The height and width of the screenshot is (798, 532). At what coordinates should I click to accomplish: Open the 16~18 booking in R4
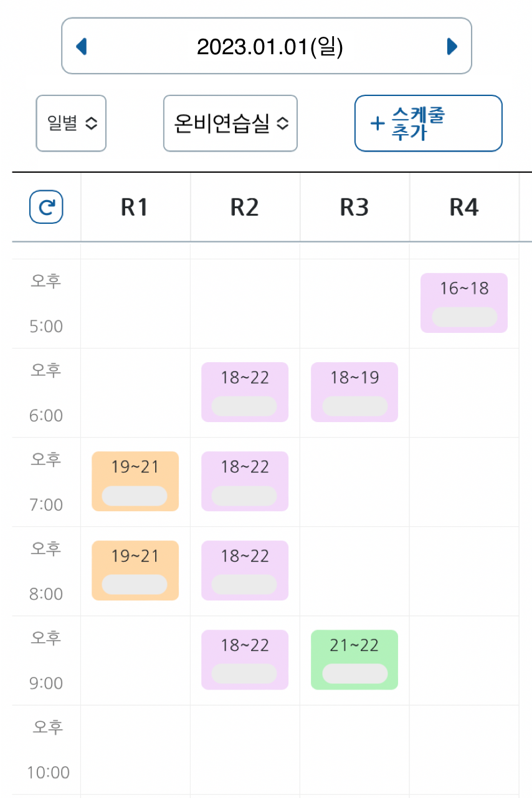(463, 303)
